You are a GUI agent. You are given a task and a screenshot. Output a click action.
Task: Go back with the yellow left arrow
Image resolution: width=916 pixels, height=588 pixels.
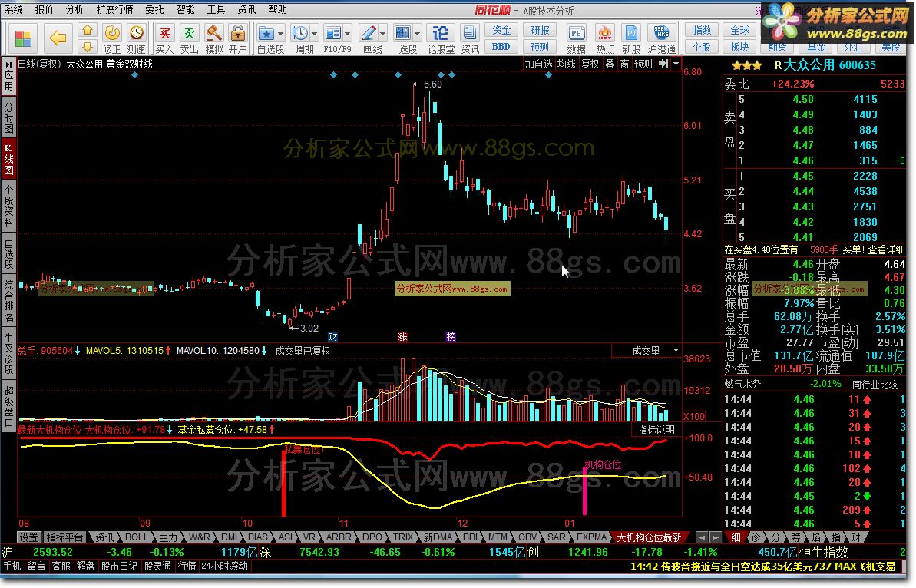tap(58, 38)
